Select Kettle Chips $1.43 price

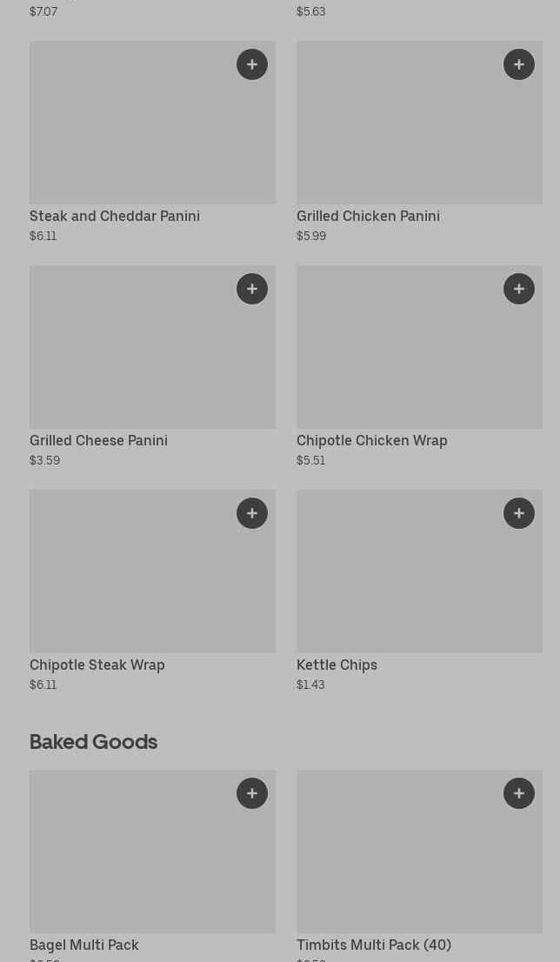(310, 685)
